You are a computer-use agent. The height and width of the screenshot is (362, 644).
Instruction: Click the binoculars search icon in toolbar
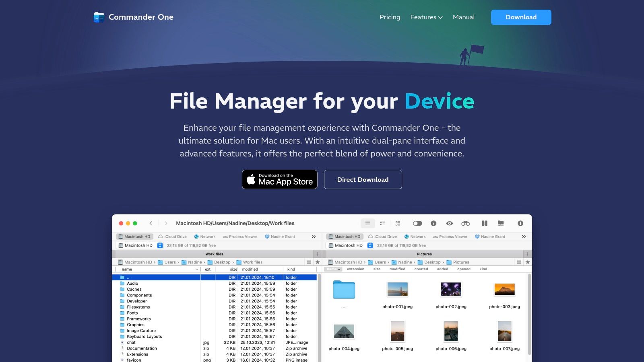click(465, 223)
